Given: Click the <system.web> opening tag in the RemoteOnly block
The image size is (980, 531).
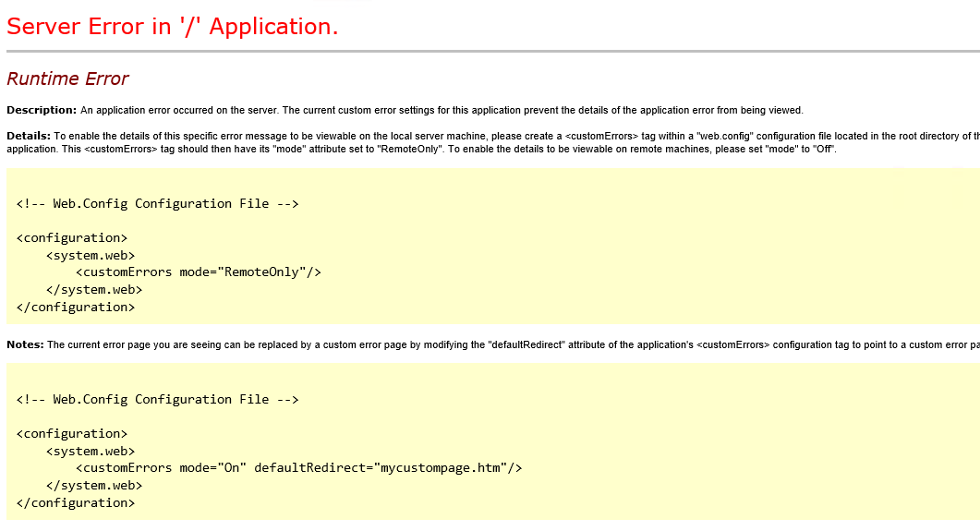Looking at the screenshot, I should coord(91,256).
